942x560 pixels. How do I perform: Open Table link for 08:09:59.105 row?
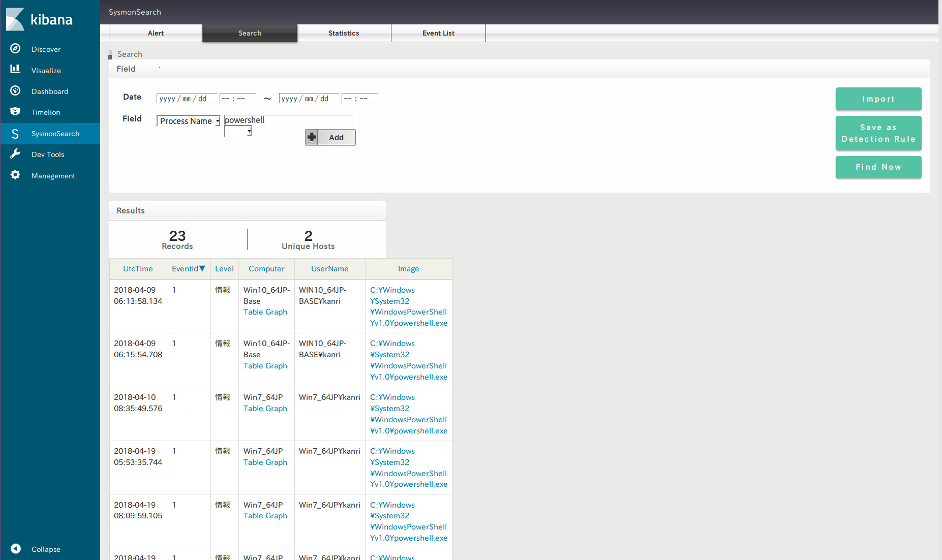pos(253,516)
